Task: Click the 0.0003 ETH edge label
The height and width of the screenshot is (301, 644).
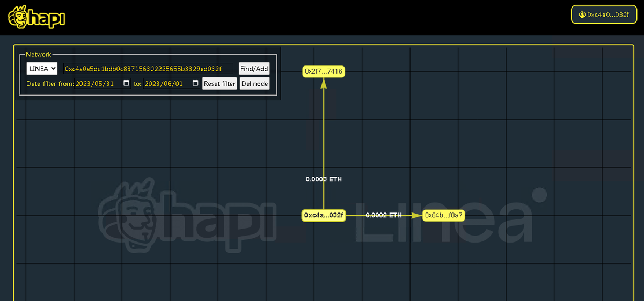Action: pos(324,179)
